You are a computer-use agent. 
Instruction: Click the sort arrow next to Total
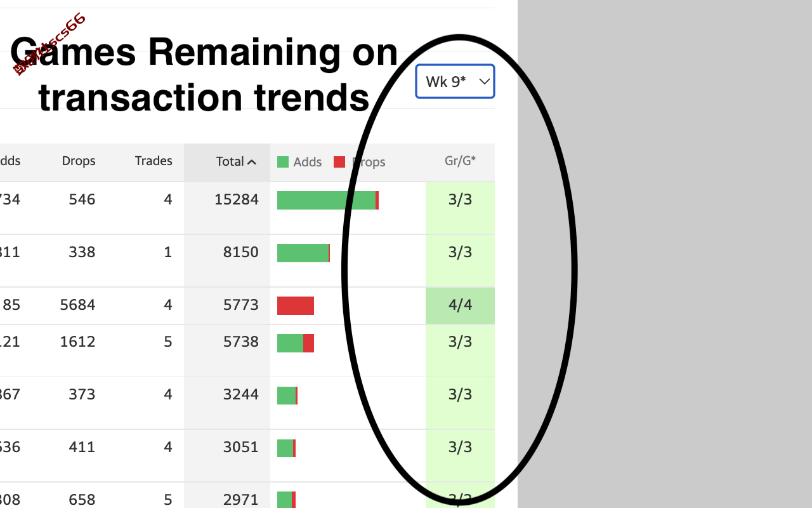(x=252, y=162)
